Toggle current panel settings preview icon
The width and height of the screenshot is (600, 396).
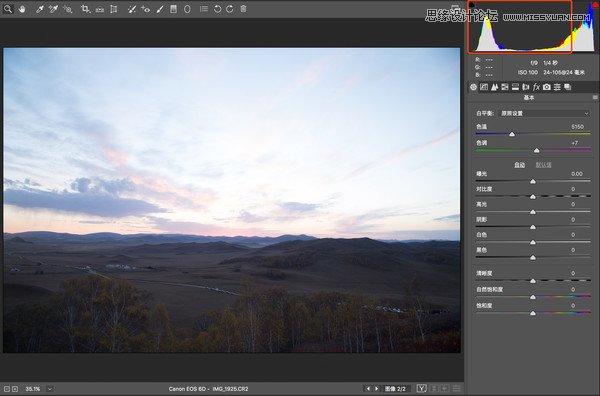[x=456, y=388]
